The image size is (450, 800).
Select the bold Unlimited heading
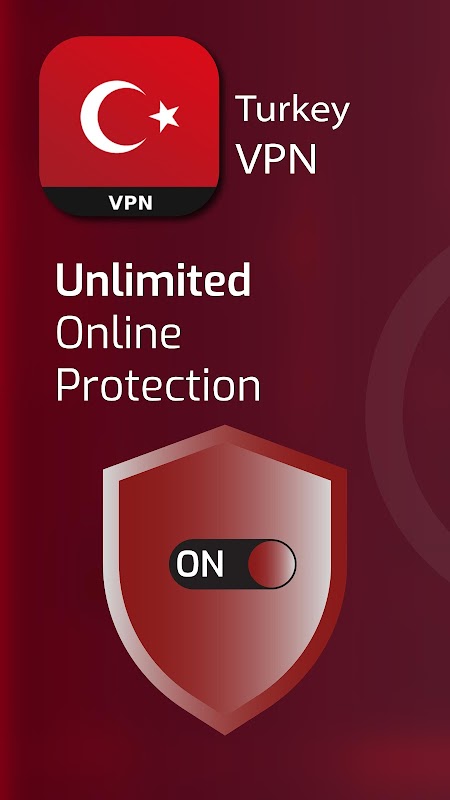(x=153, y=280)
